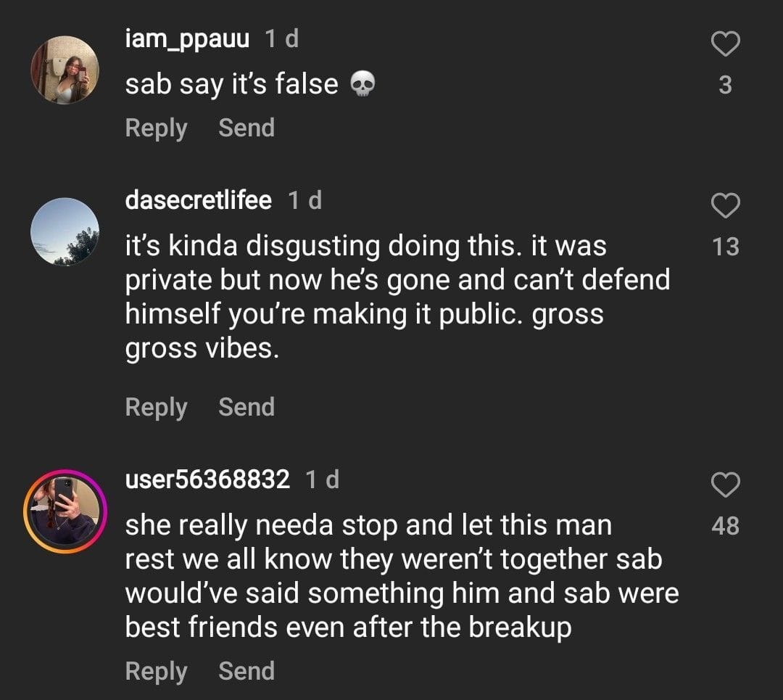View the 3 likes on iam_ppauu's comment
Image resolution: width=783 pixels, height=700 pixels.
tap(725, 86)
